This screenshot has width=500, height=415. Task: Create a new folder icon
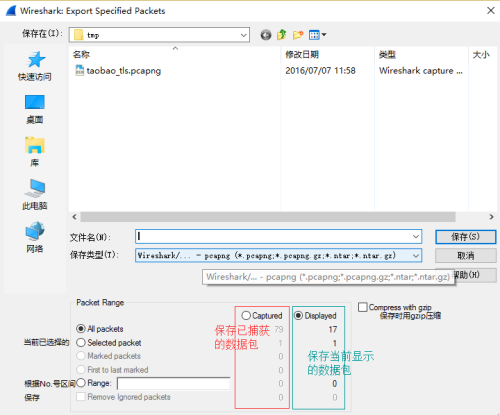pyautogui.click(x=298, y=35)
